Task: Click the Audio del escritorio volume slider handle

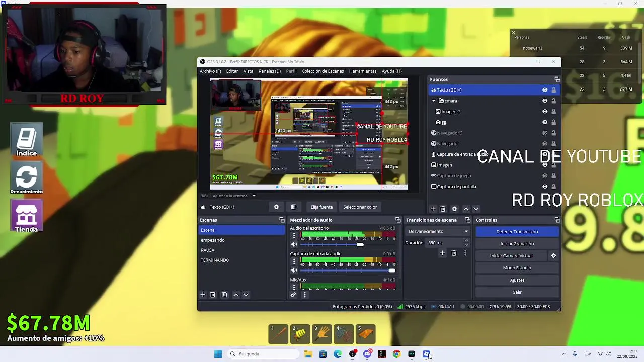Action: coord(360,245)
